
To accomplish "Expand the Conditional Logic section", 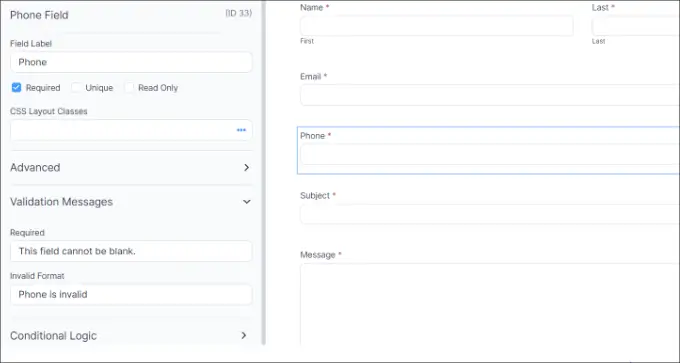I will click(x=131, y=336).
